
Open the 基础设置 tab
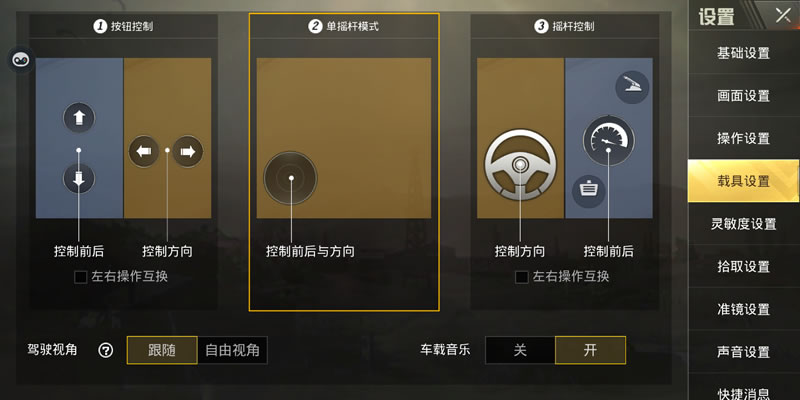[x=743, y=53]
